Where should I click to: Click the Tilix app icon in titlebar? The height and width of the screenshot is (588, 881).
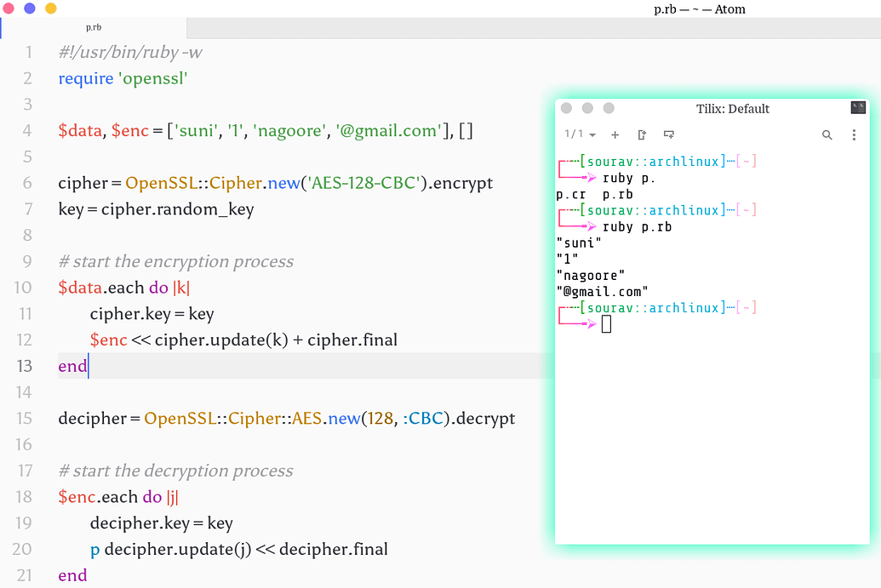[858, 108]
